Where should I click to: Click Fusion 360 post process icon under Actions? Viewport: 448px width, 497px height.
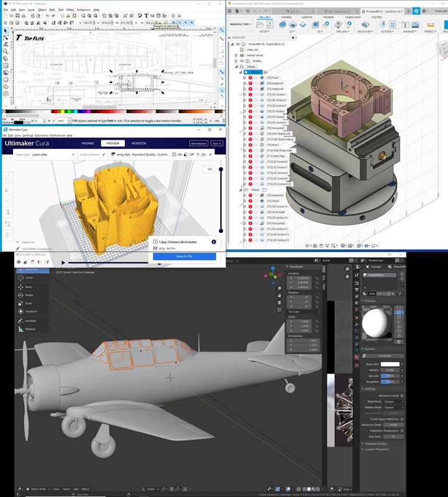393,25
